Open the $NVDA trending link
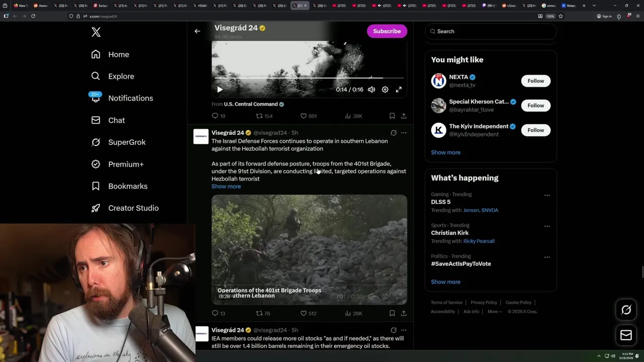 pos(490,210)
